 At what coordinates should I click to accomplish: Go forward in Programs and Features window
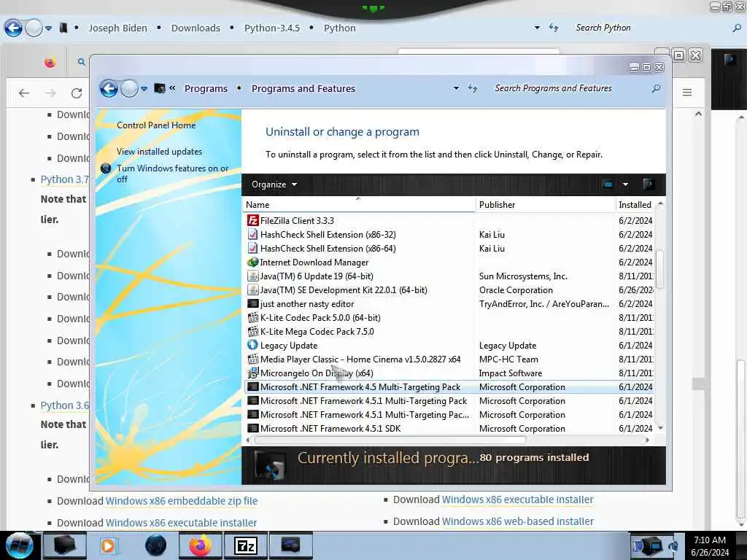point(129,88)
